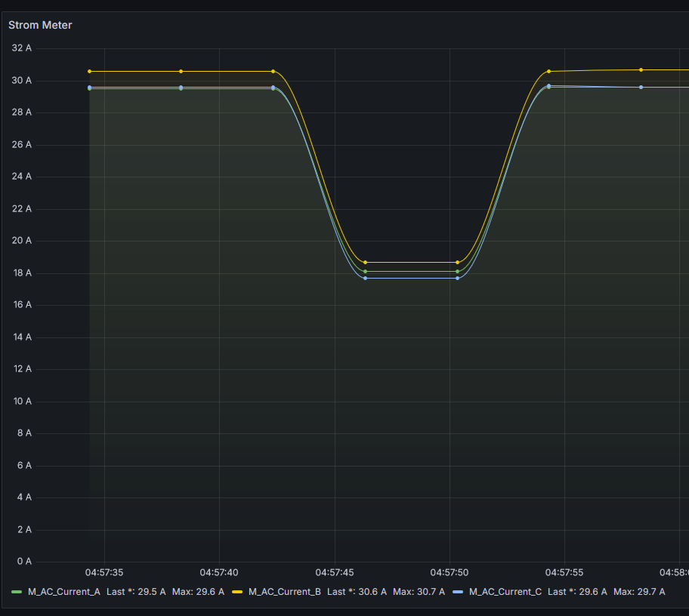Click the Last *: 29.5 A legend value

coord(136,592)
